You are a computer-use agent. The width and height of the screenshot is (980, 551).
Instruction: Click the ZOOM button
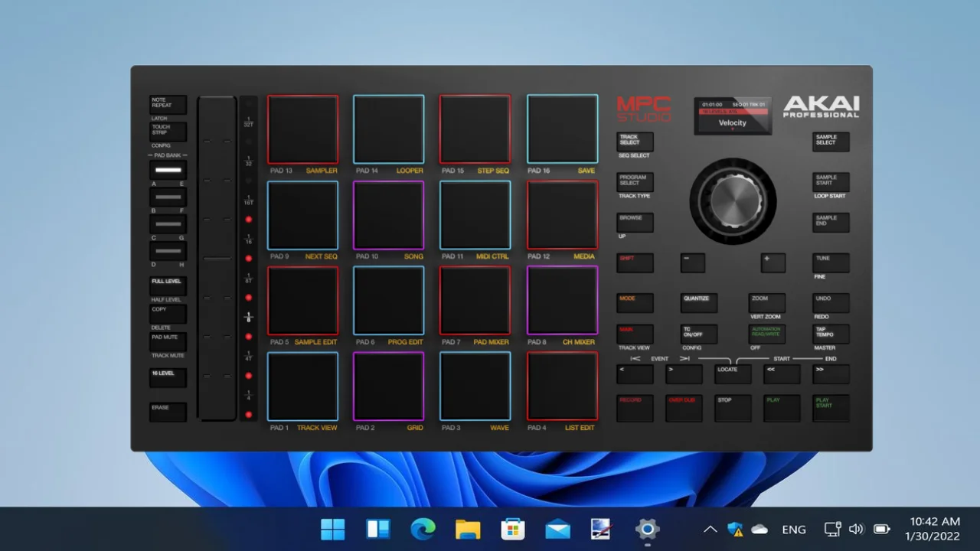pos(766,303)
